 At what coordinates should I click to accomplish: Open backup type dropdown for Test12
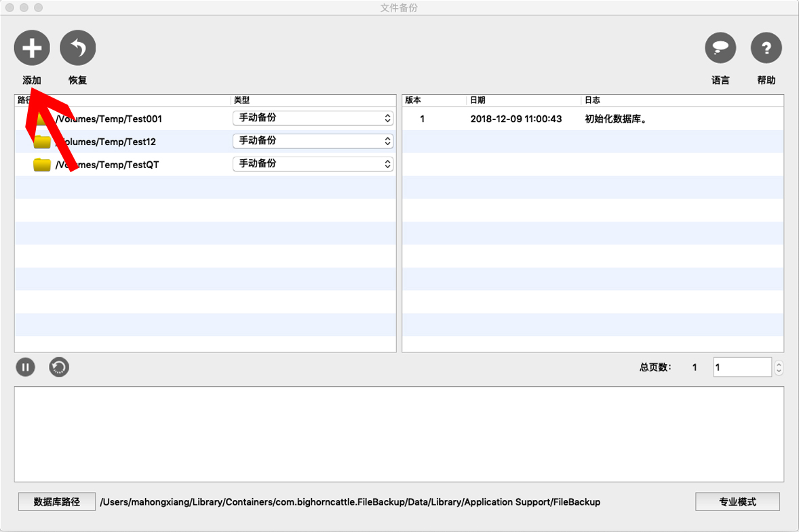click(x=313, y=141)
